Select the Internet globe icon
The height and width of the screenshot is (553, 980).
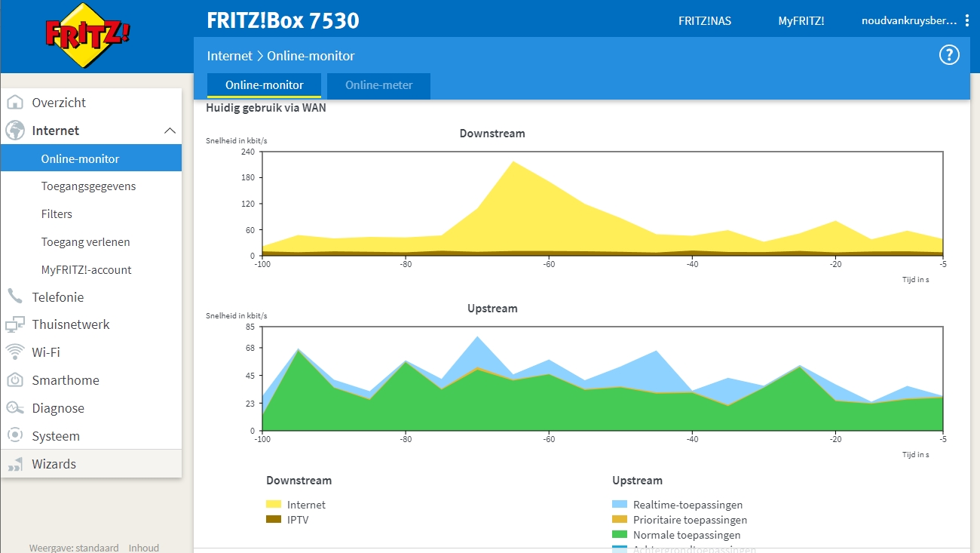point(15,130)
